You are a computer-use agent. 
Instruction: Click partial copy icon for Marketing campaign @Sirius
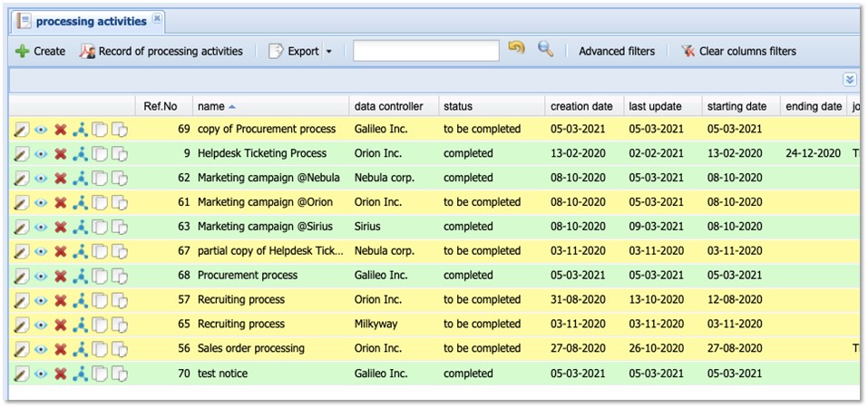pyautogui.click(x=120, y=227)
